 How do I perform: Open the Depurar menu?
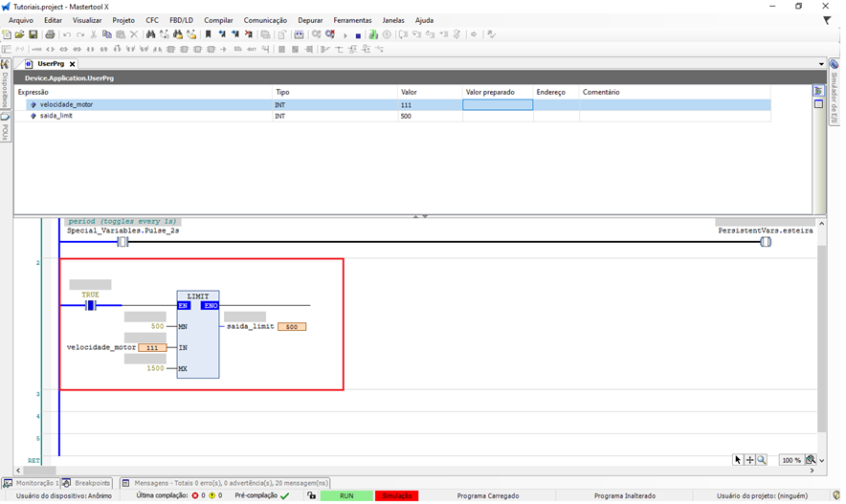[x=309, y=20]
